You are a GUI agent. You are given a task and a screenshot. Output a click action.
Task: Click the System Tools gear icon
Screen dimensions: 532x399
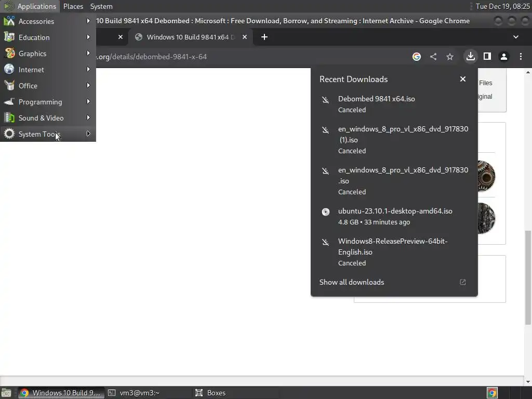point(9,134)
